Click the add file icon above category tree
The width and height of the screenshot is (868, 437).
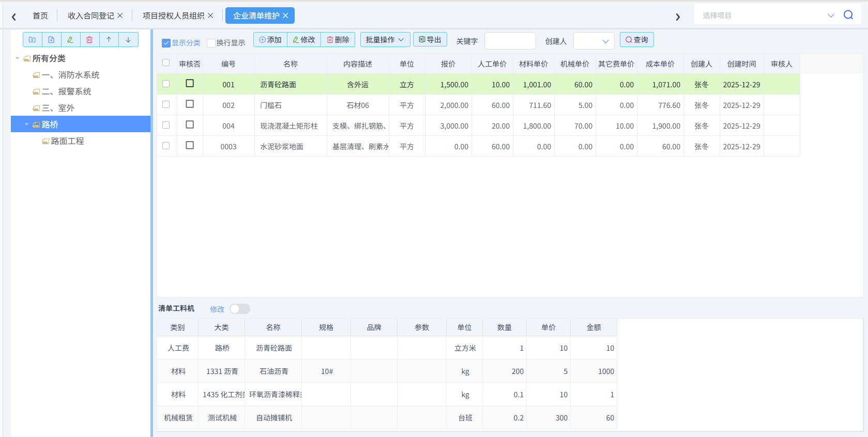point(51,40)
